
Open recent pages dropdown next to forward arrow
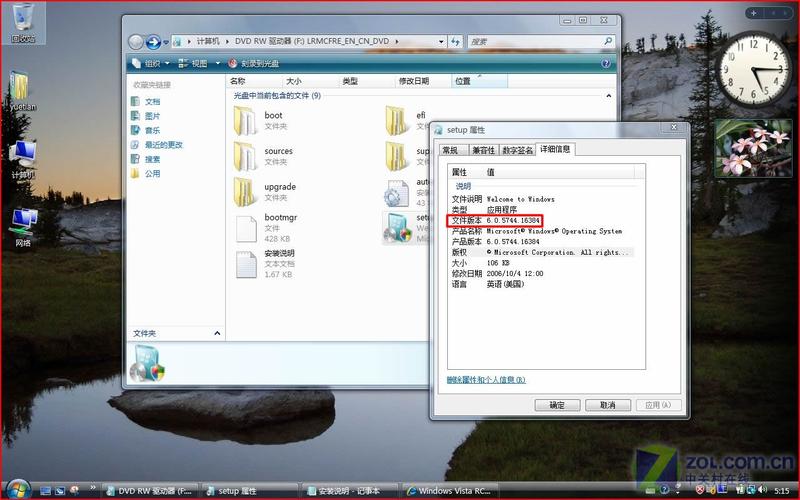pos(166,43)
